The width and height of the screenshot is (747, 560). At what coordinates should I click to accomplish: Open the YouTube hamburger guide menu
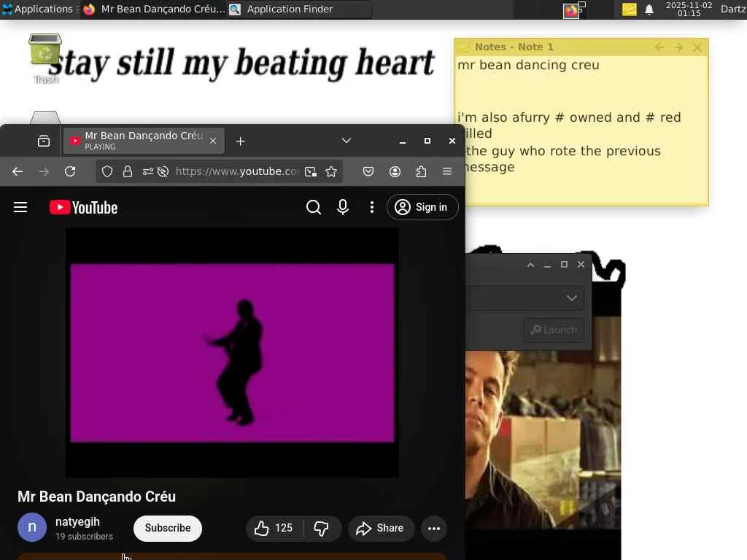pos(20,207)
